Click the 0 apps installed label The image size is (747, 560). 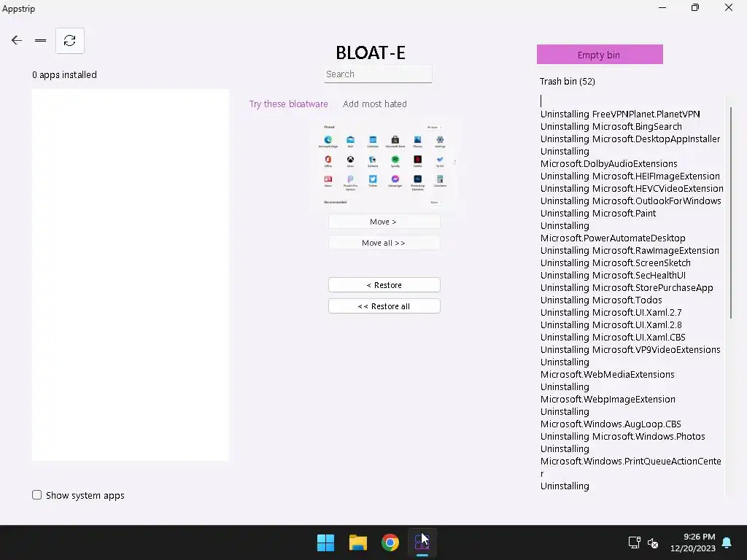[64, 75]
